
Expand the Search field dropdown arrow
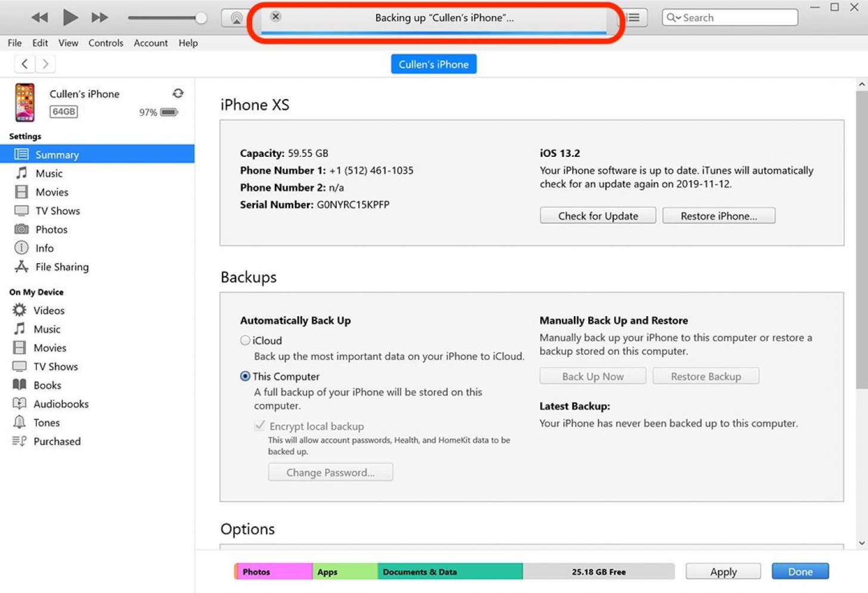(x=674, y=18)
